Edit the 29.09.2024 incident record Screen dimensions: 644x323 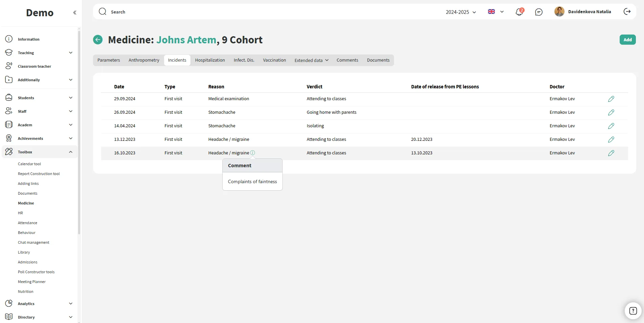click(611, 99)
